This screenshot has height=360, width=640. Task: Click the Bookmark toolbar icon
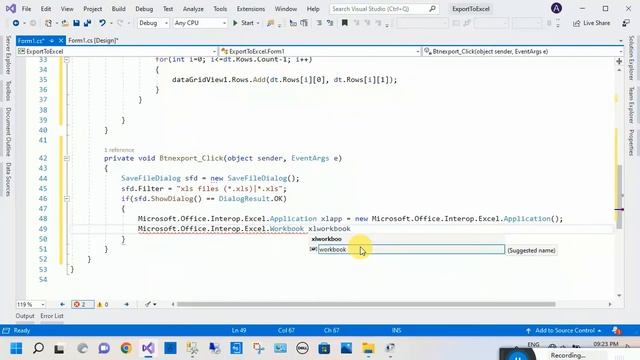click(344, 23)
